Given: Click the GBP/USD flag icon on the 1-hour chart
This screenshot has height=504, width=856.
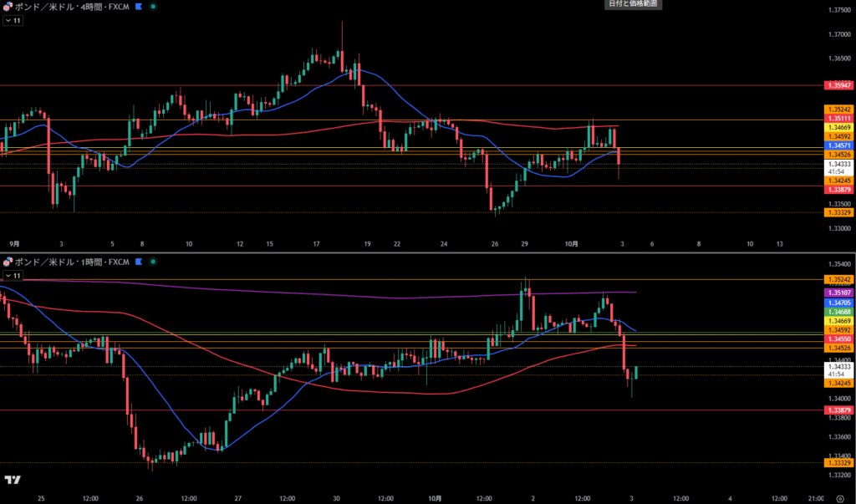Looking at the screenshot, I should [x=8, y=262].
